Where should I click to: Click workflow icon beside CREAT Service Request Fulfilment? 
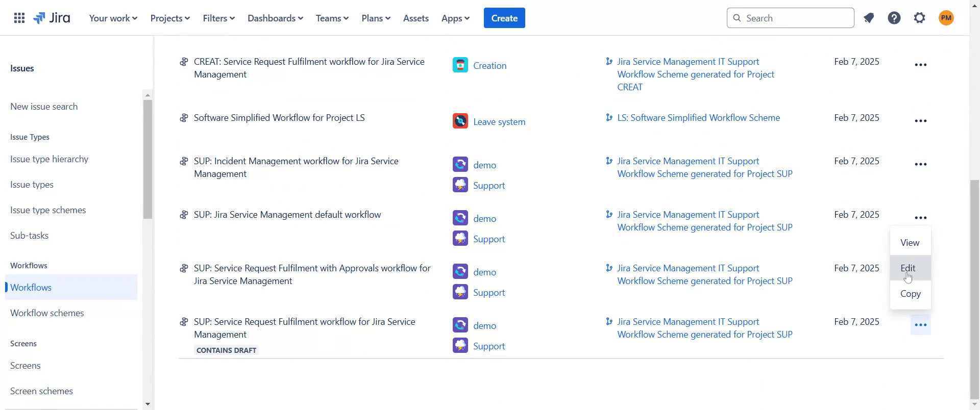coord(184,62)
